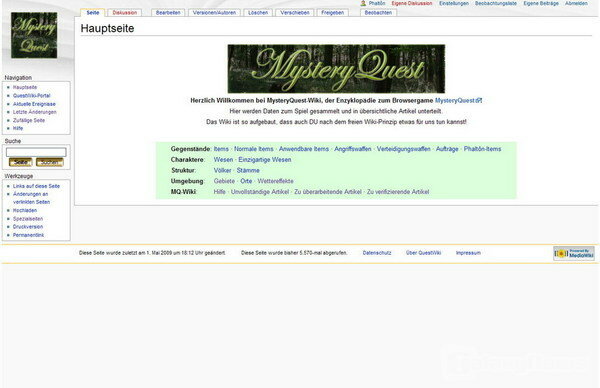Open Letzte Änderungen link
This screenshot has width=600, height=388.
[34, 112]
